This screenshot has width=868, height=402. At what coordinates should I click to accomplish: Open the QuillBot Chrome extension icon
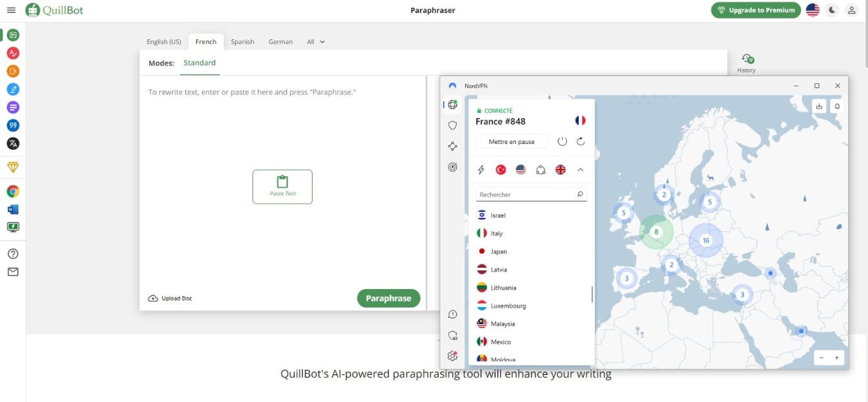tap(13, 191)
